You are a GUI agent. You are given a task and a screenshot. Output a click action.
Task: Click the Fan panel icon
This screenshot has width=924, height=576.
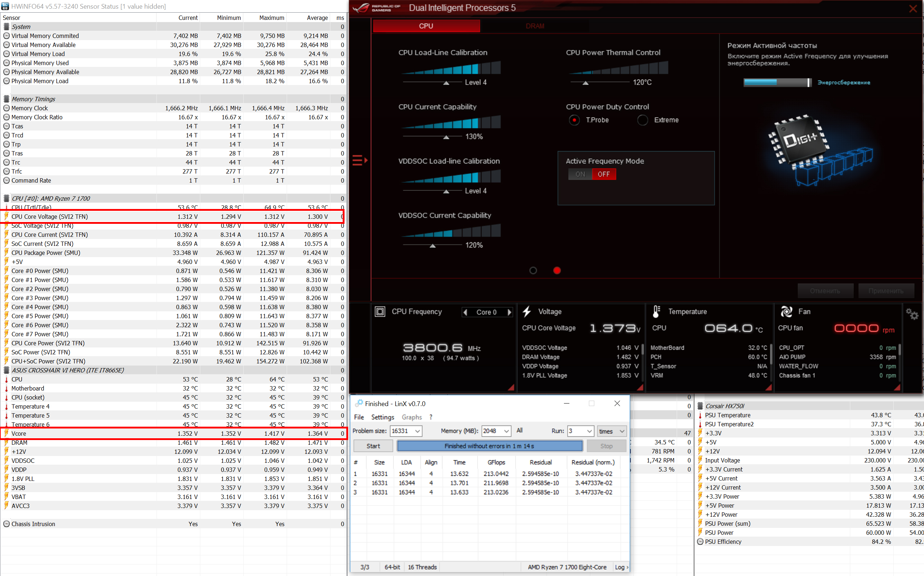786,312
